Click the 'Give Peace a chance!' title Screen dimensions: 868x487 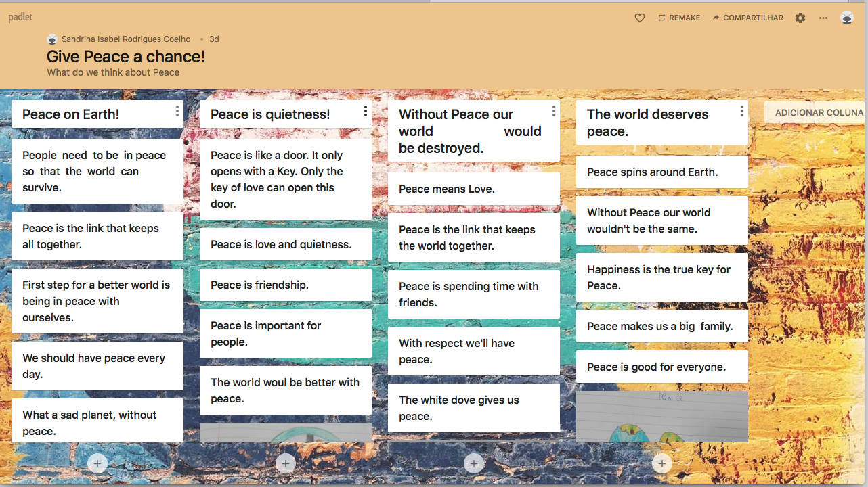pyautogui.click(x=126, y=56)
